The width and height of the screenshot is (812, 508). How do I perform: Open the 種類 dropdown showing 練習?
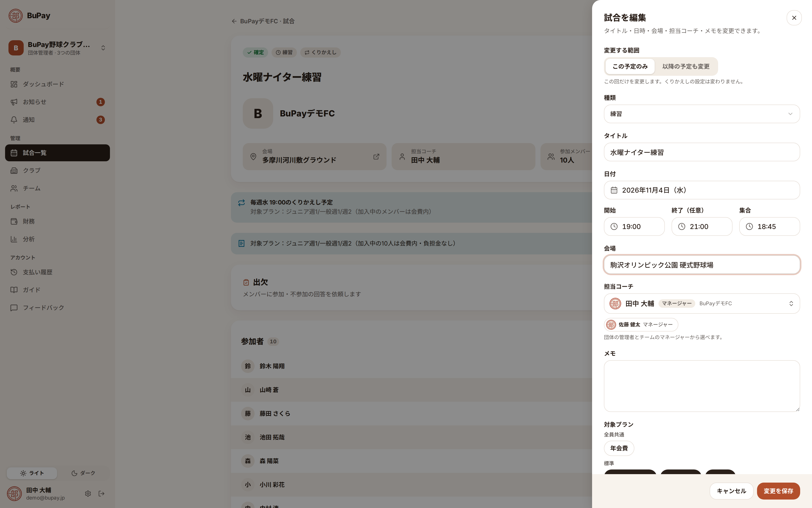click(x=702, y=114)
